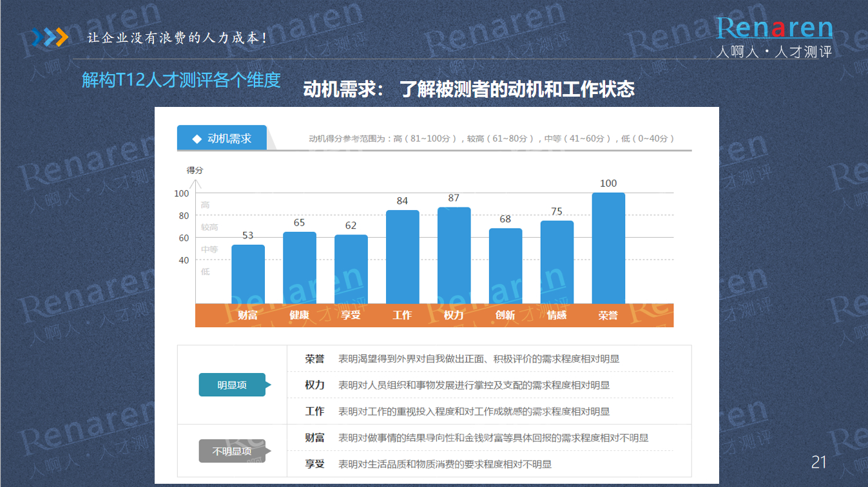Screen dimensions: 868x487
Task: Select the 权力 bar showing 87
Action: pyautogui.click(x=454, y=255)
